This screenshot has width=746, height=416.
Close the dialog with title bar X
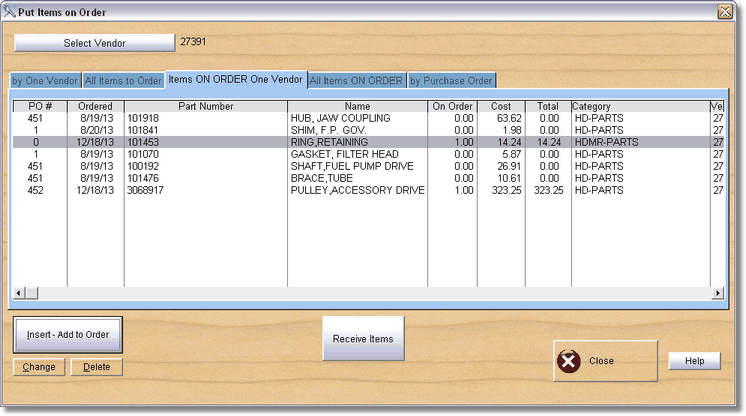724,11
